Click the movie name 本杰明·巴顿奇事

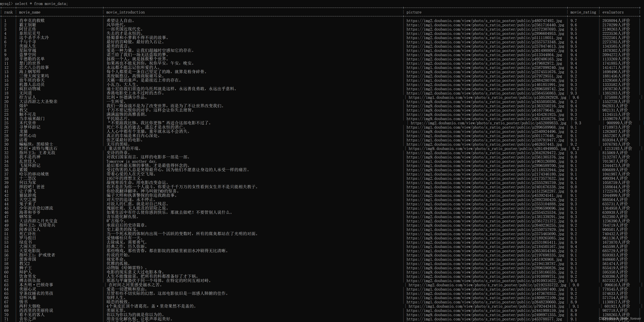point(36,285)
